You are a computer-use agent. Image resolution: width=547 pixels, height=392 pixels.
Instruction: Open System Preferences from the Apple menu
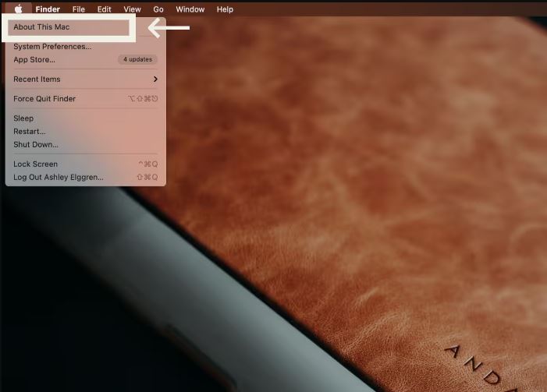tap(52, 47)
